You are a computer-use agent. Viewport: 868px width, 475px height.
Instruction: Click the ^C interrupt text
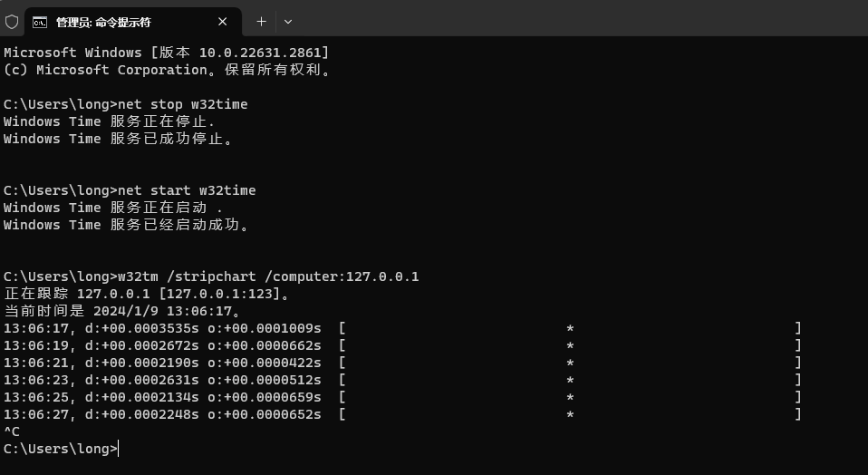tap(12, 431)
